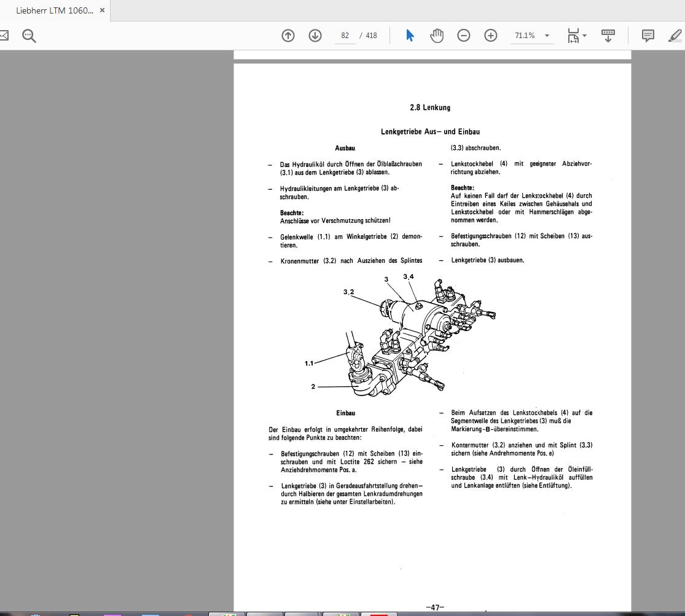Select the Liebherr LTM 1060 document tab
The height and width of the screenshot is (616, 685).
pyautogui.click(x=55, y=10)
